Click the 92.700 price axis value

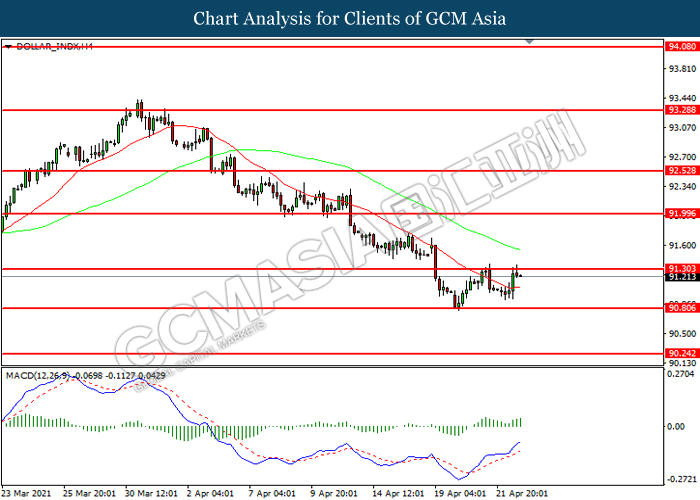click(x=682, y=157)
